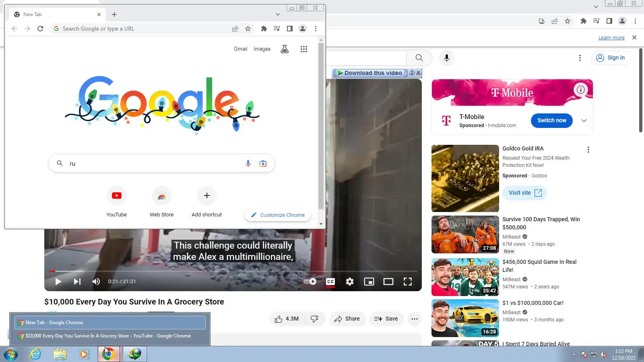The height and width of the screenshot is (362, 644).
Task: Click Visit site Goldco button
Action: pos(525,193)
